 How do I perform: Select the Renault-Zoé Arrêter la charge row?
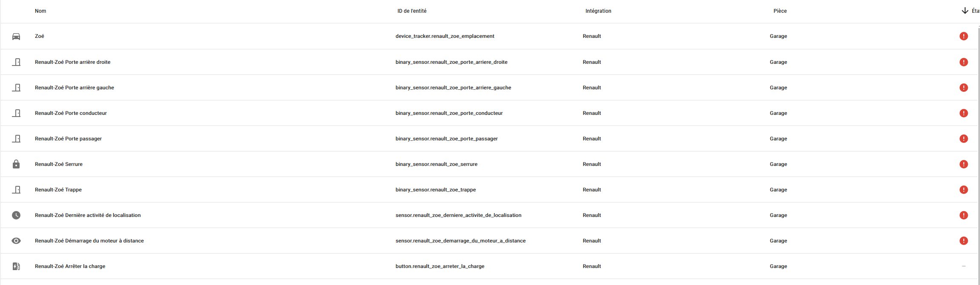(x=489, y=266)
